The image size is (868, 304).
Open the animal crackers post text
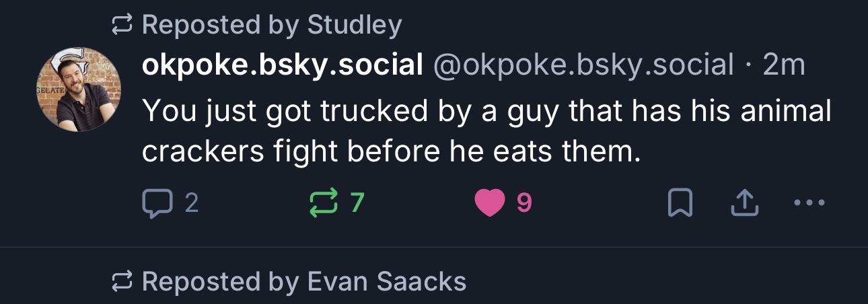[484, 131]
